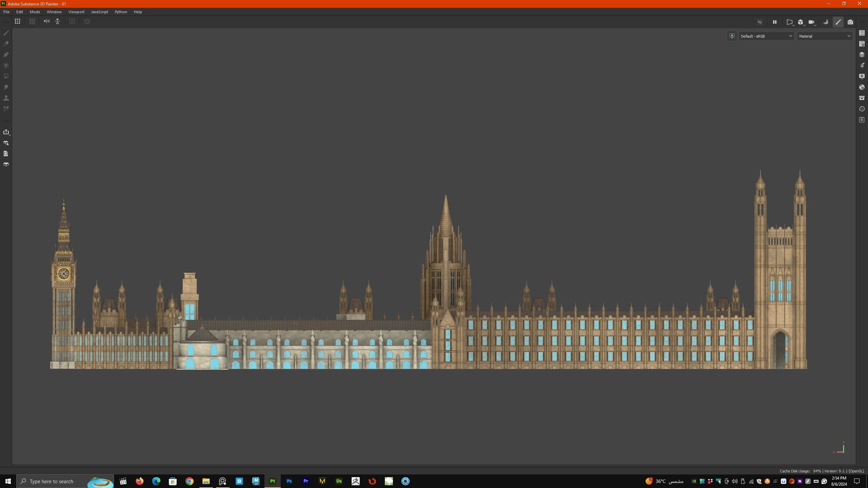Viewport: 868px width, 488px height.
Task: Open the 3D cube viewport mode dropdown
Action: point(801,22)
